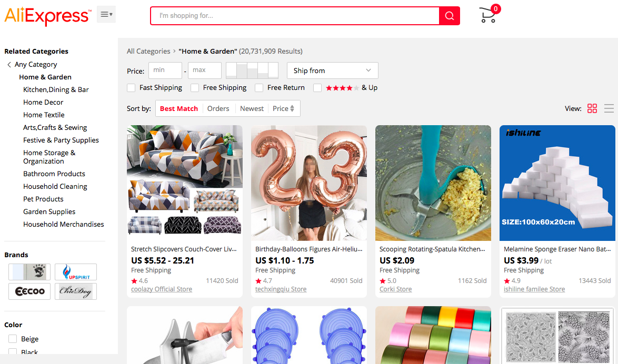Screen dimensions: 618x364
Task: Click the back chevron beside Any Category
Action: (x=8, y=65)
